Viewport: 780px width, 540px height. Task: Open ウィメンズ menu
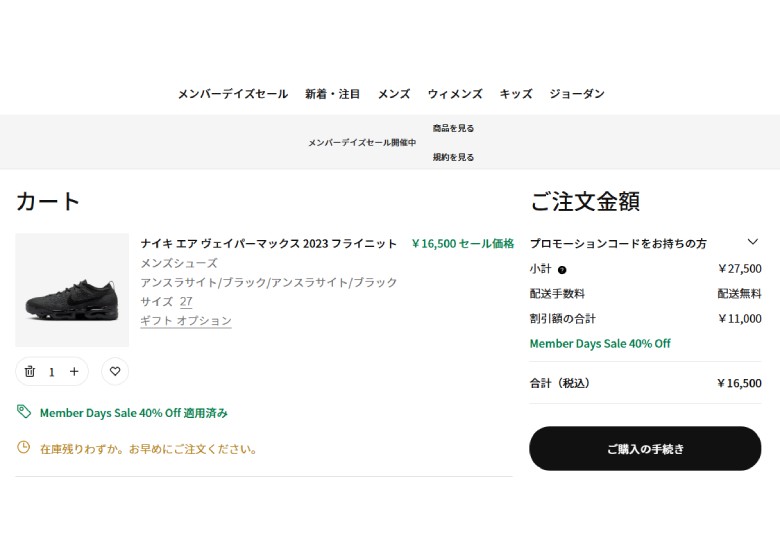455,94
